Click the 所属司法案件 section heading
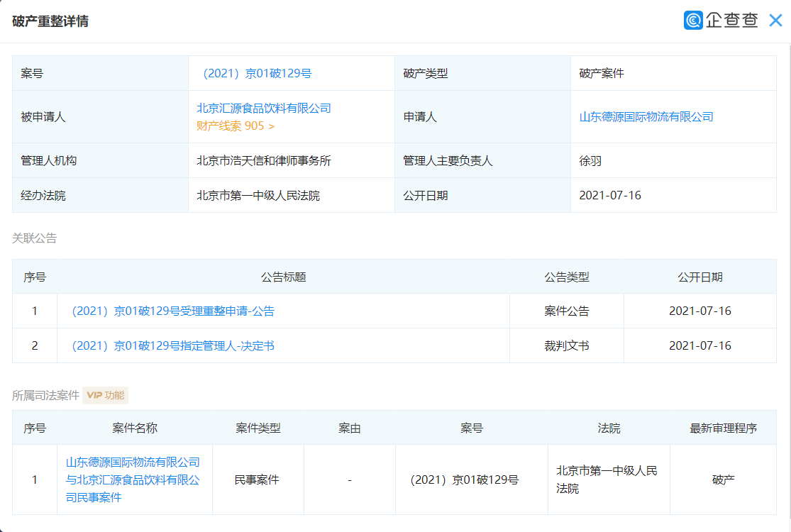Screen dimensions: 791x532 (x=45, y=395)
